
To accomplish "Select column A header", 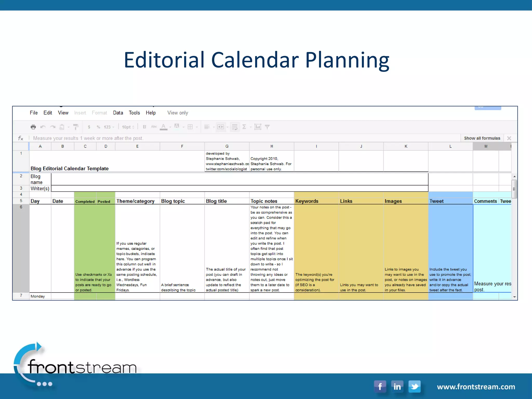I will 40,146.
